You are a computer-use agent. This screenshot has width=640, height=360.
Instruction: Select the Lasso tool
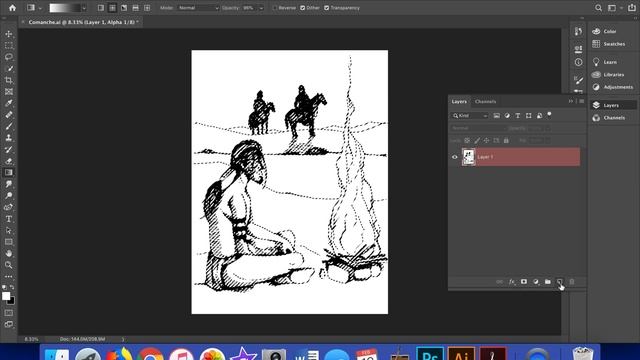pos(9,57)
